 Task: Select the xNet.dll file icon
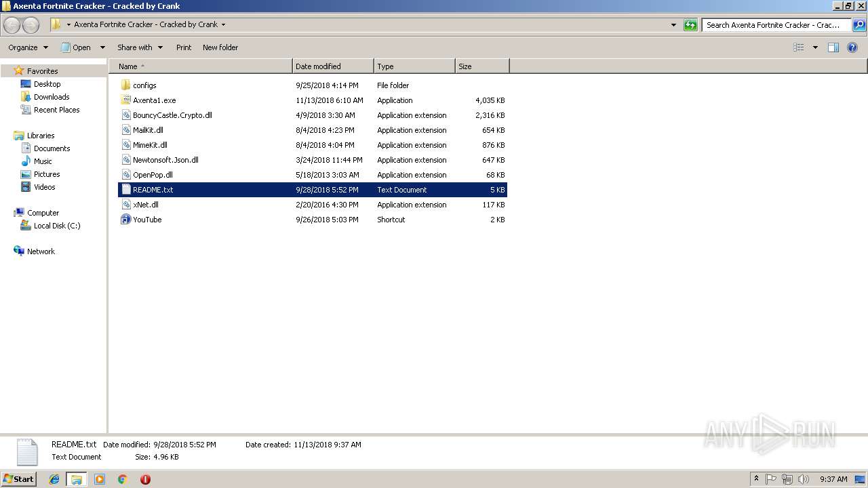click(125, 205)
